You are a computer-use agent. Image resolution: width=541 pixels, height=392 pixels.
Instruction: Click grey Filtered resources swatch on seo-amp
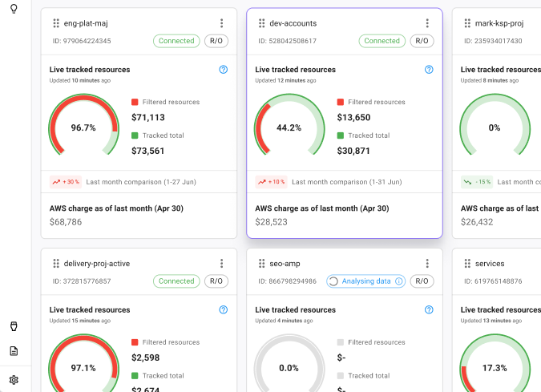[341, 342]
